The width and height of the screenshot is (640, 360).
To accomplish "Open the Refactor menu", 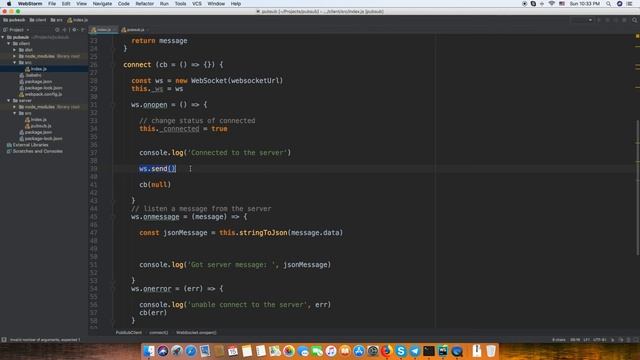I will (x=144, y=4).
